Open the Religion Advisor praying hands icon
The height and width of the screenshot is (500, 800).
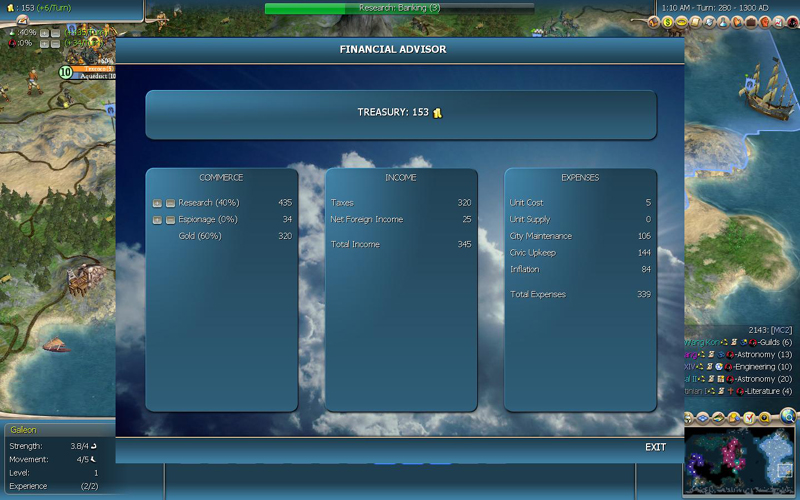click(x=737, y=22)
